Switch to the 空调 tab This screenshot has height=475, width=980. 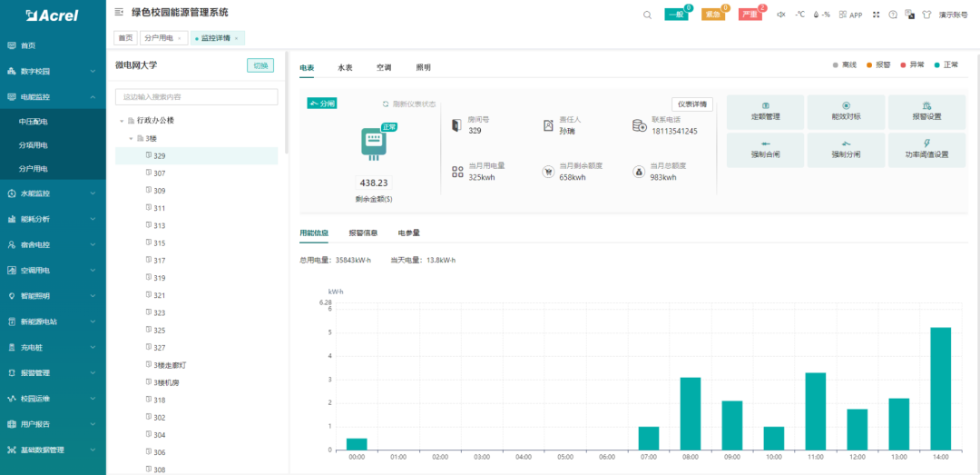[x=384, y=67]
